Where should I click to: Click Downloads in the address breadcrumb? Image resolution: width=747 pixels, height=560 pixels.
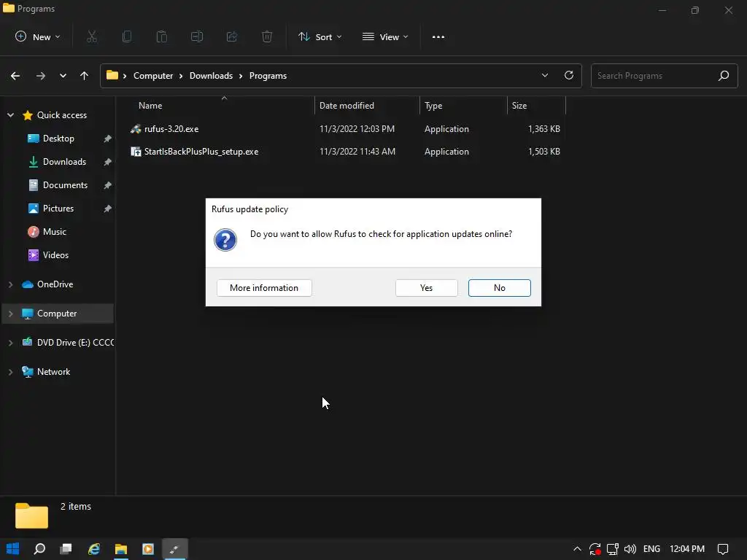coord(211,76)
